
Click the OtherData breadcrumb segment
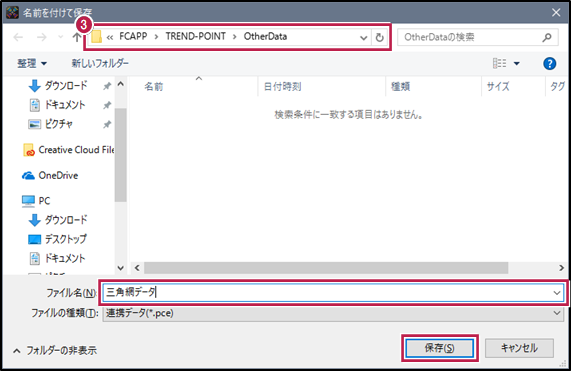(265, 36)
